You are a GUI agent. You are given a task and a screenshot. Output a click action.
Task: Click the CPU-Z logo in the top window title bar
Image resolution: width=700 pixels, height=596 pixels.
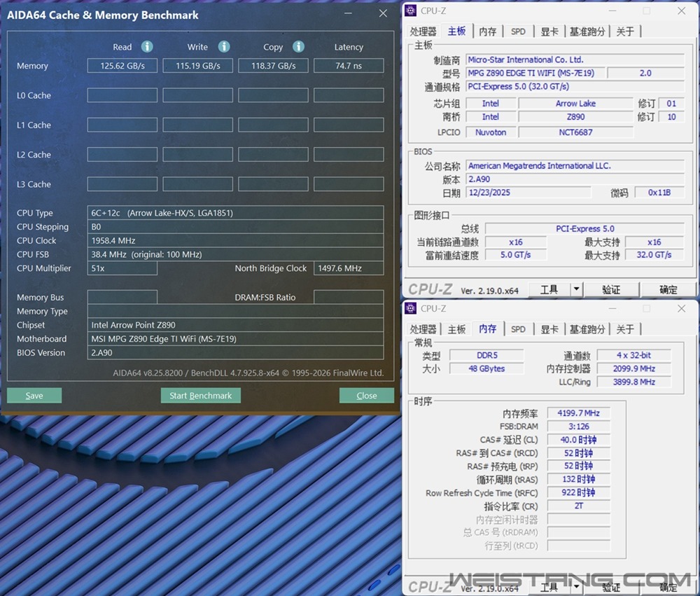point(411,11)
